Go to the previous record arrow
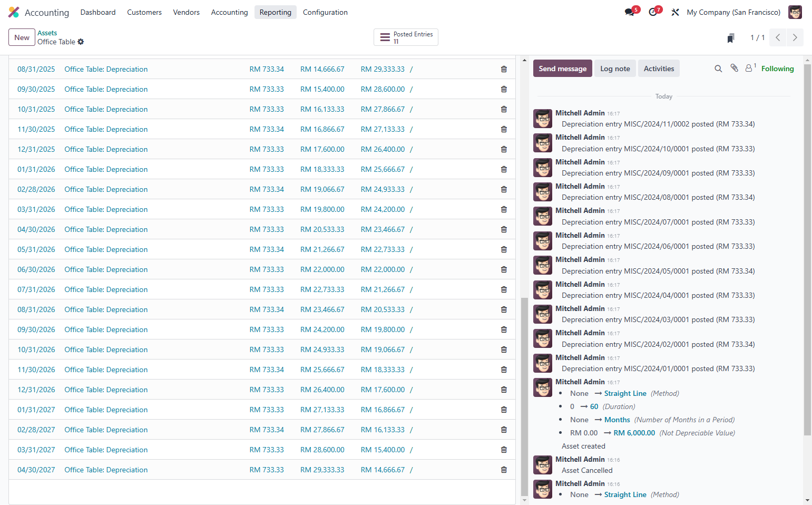 tap(778, 37)
